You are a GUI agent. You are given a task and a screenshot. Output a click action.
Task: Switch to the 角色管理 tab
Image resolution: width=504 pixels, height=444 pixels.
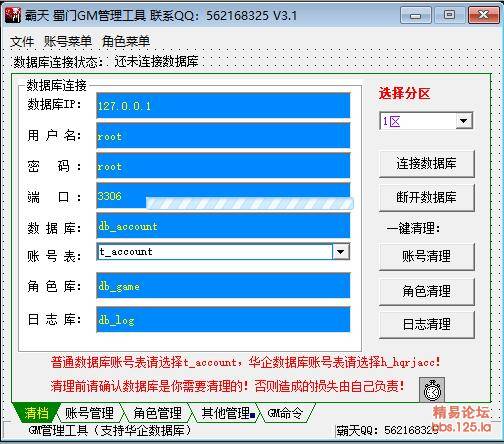point(157,413)
